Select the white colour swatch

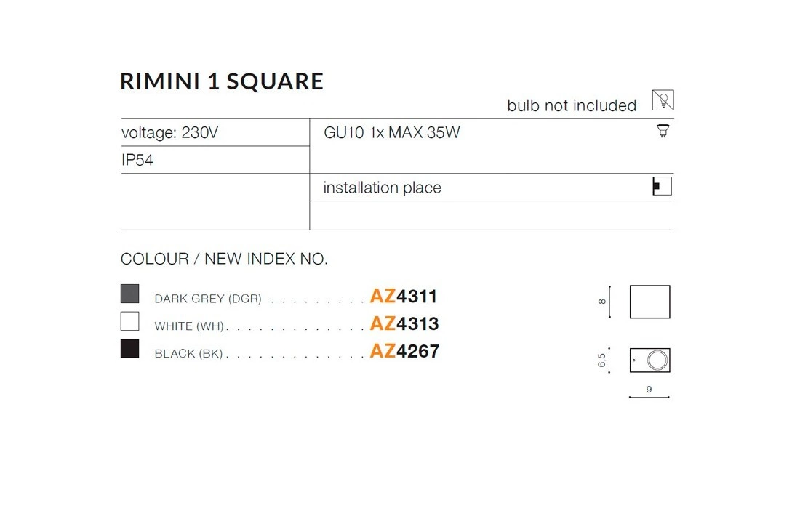129,321
